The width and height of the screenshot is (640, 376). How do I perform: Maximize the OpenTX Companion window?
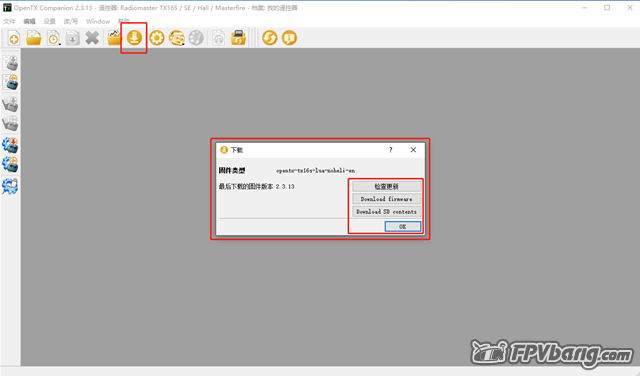click(607, 8)
